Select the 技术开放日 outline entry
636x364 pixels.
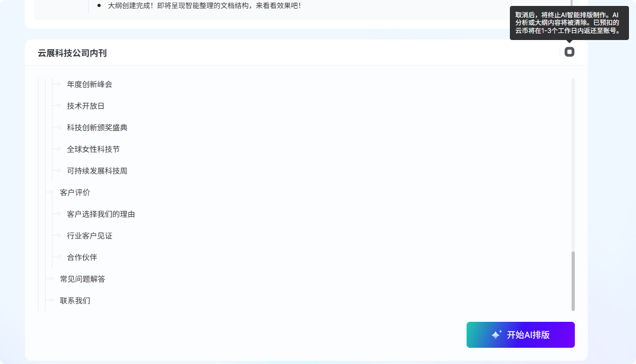(86, 106)
